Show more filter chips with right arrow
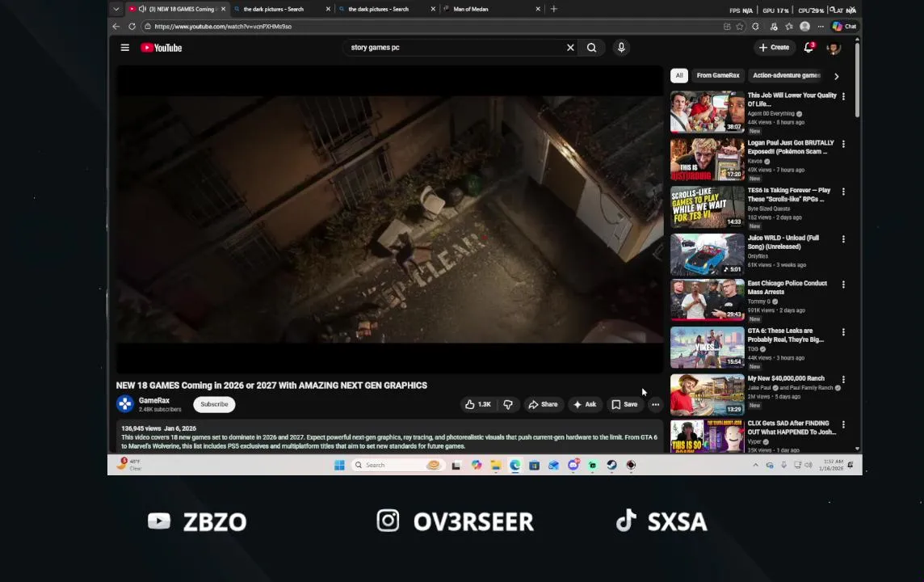Screen dimensions: 924x582 point(836,76)
